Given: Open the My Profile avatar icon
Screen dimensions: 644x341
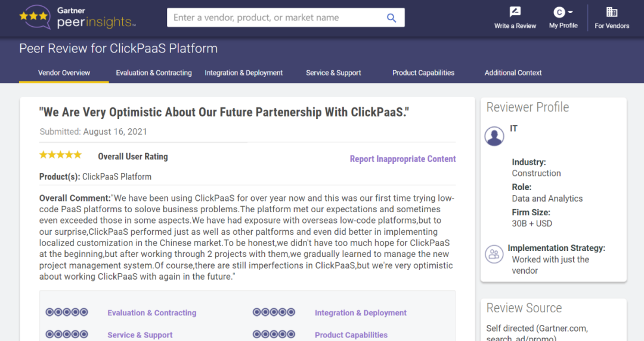Looking at the screenshot, I should (559, 12).
